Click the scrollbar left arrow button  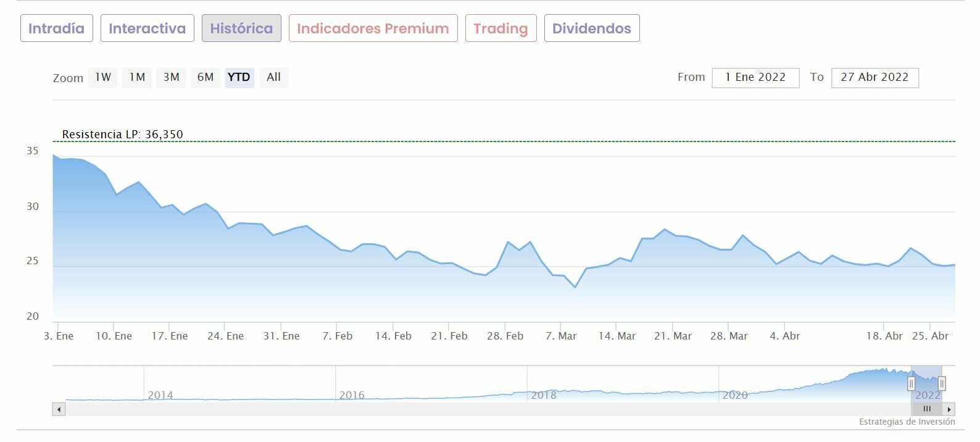(59, 409)
